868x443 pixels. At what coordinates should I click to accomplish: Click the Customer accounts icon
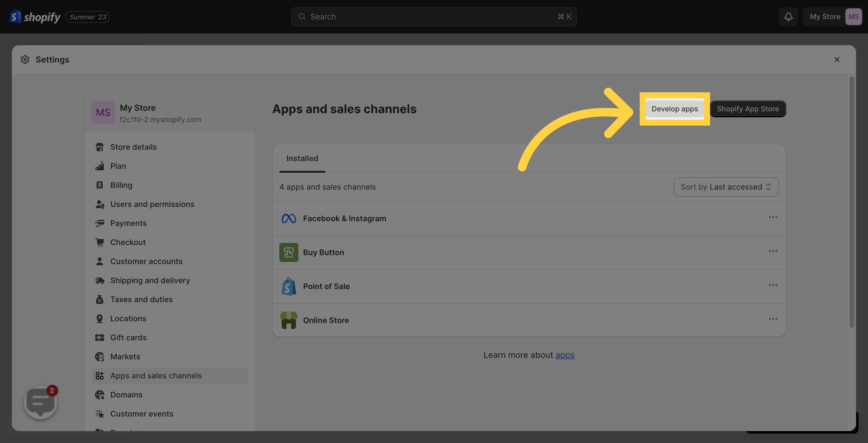click(x=99, y=261)
